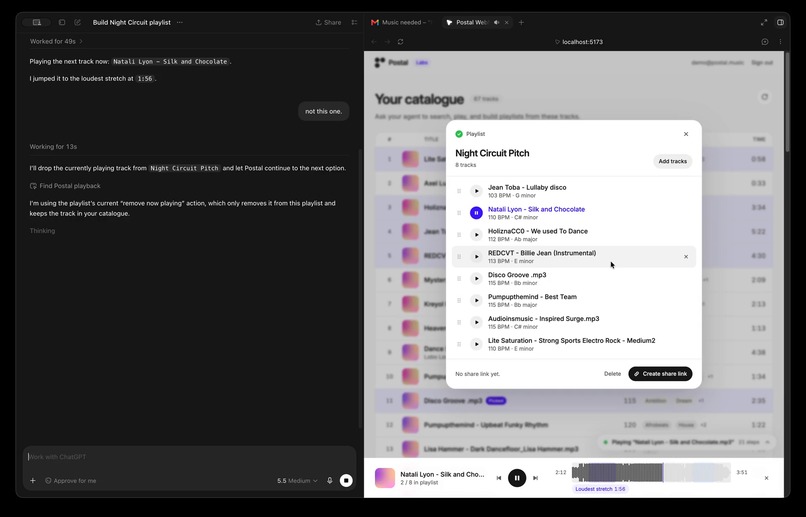Screen dimensions: 806x517
Task: Share the Build Night Circuit chat
Action: 328,23
